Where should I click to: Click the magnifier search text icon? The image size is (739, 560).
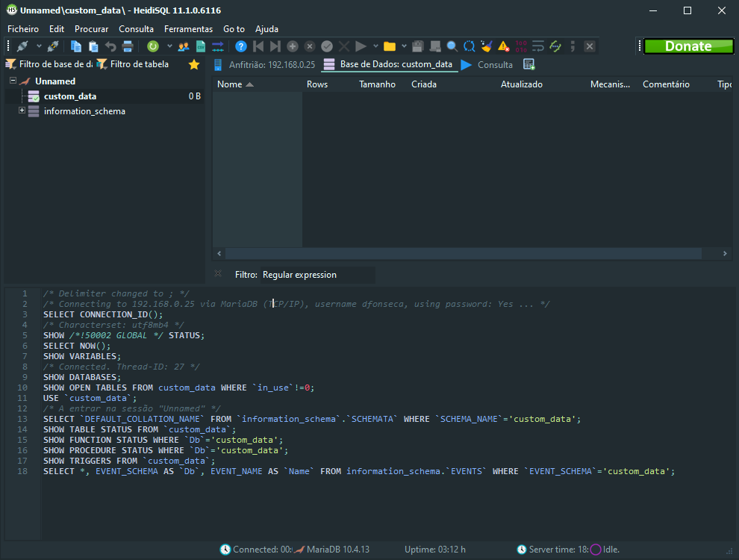[452, 46]
